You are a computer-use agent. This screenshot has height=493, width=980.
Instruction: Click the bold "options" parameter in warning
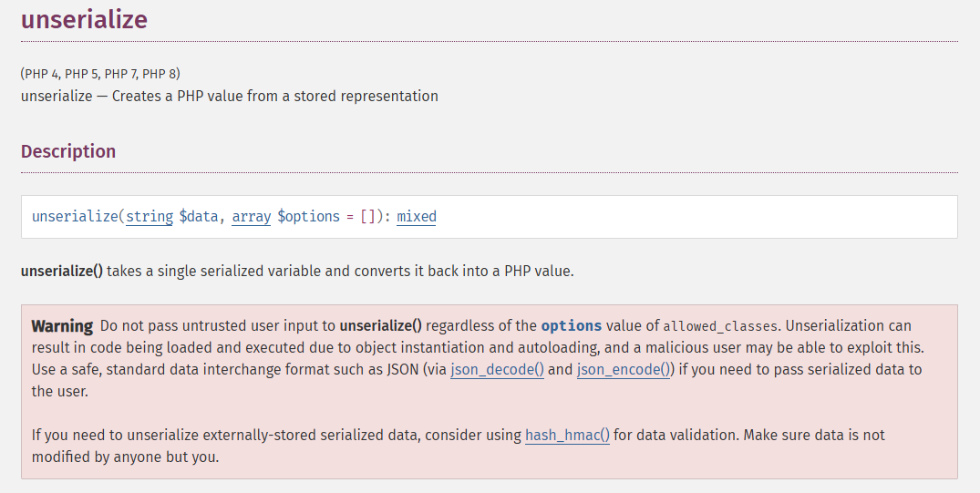pyautogui.click(x=571, y=325)
